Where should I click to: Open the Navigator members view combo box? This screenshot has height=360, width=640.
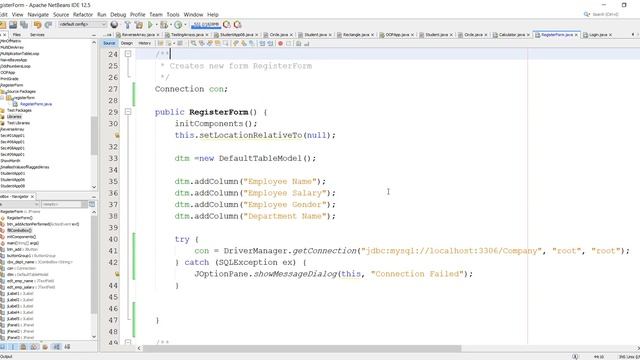[20, 204]
